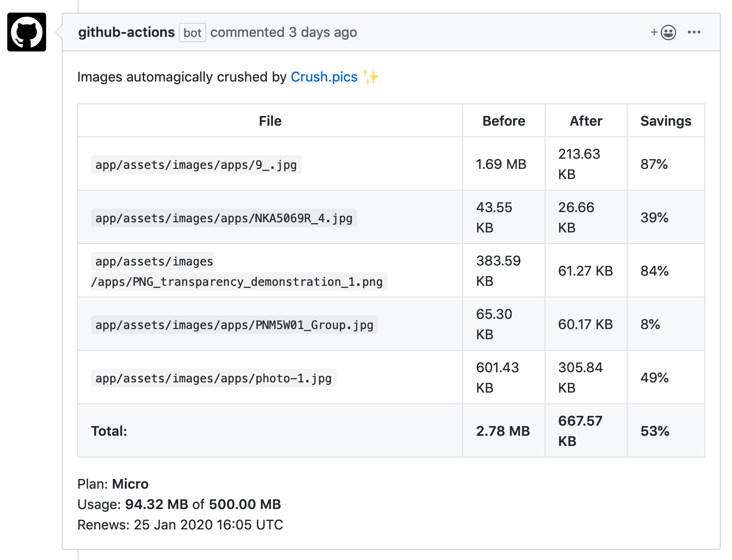Click the github-actions username

click(x=126, y=32)
